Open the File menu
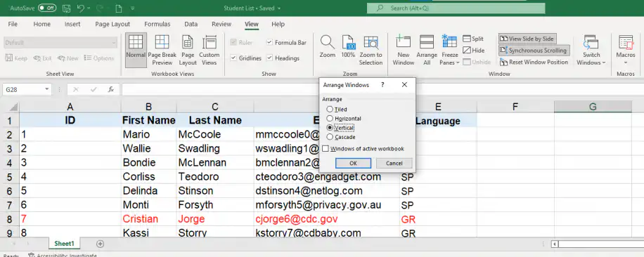This screenshot has height=257, width=644. coord(13,24)
